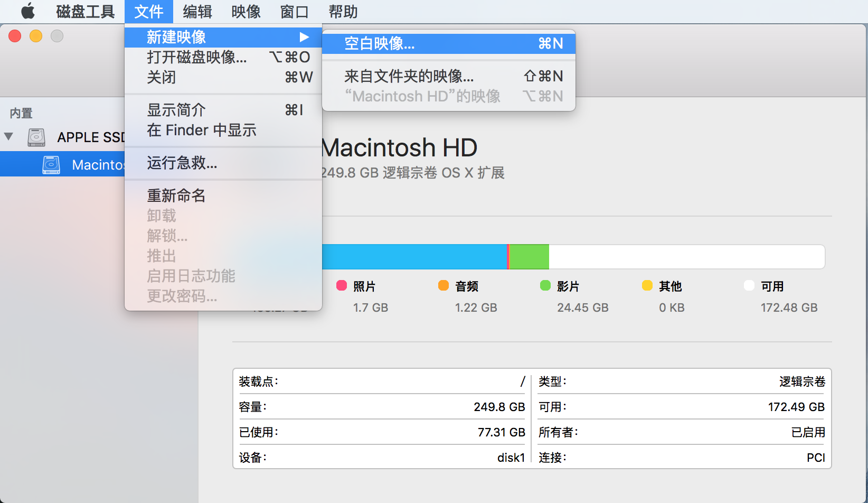
Task: Click the white 可用 legend dot
Action: [749, 286]
